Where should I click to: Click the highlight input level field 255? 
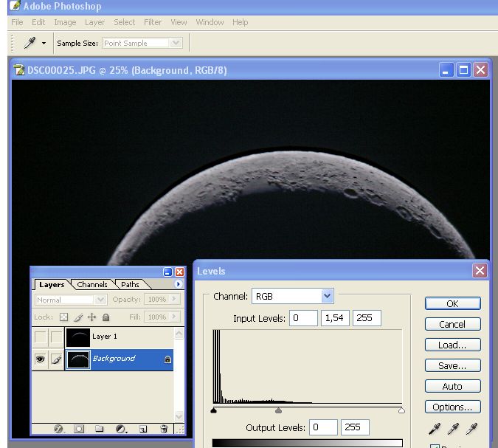click(367, 317)
